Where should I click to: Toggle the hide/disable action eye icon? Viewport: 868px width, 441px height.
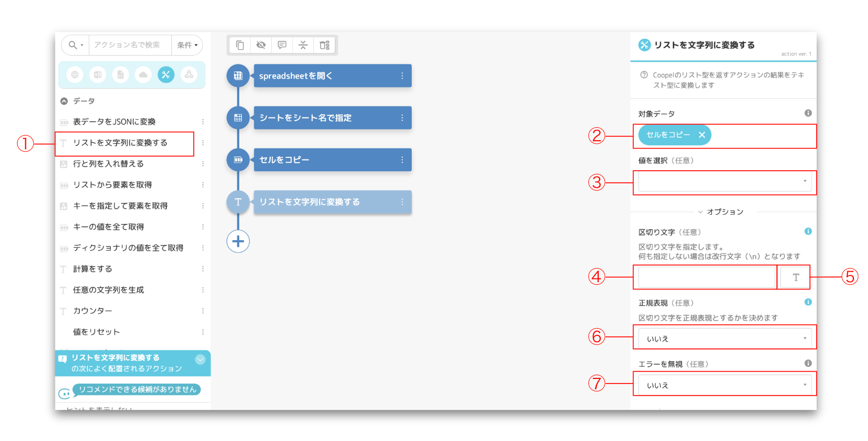click(261, 45)
